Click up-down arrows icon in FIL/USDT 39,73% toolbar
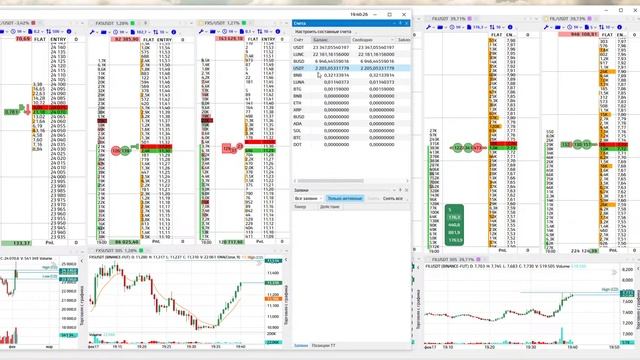640x360 pixels. click(x=602, y=27)
